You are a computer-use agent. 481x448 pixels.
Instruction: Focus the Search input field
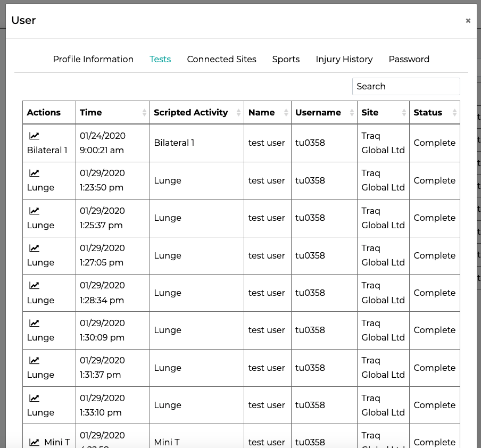point(406,87)
